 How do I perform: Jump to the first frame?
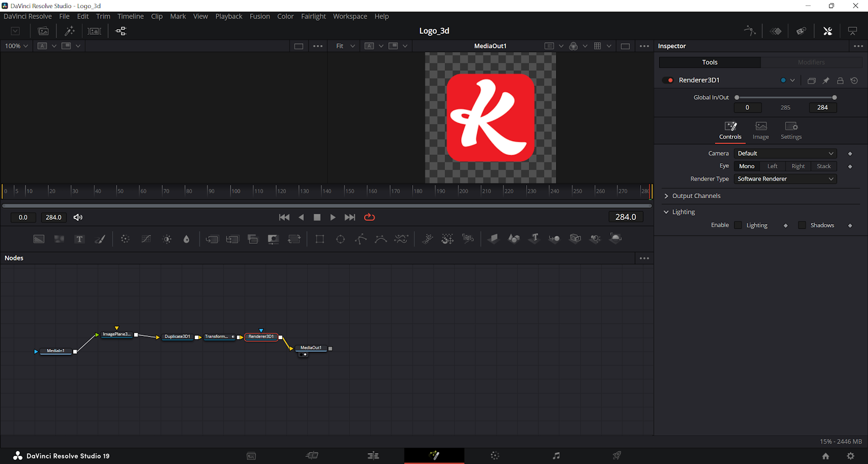click(x=284, y=218)
